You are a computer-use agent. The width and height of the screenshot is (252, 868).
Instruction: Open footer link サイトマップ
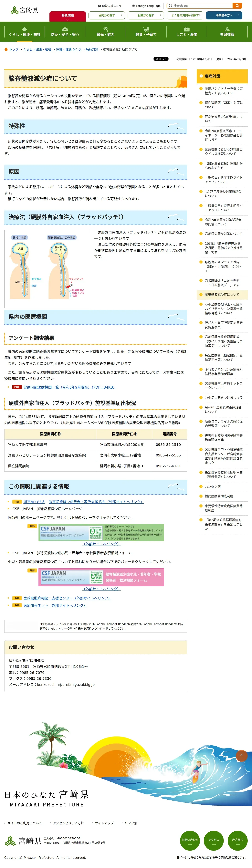click(x=104, y=823)
